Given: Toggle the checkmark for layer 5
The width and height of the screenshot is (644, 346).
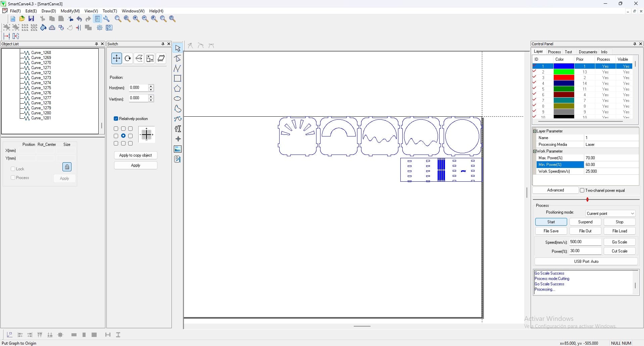Looking at the screenshot, I should [535, 89].
